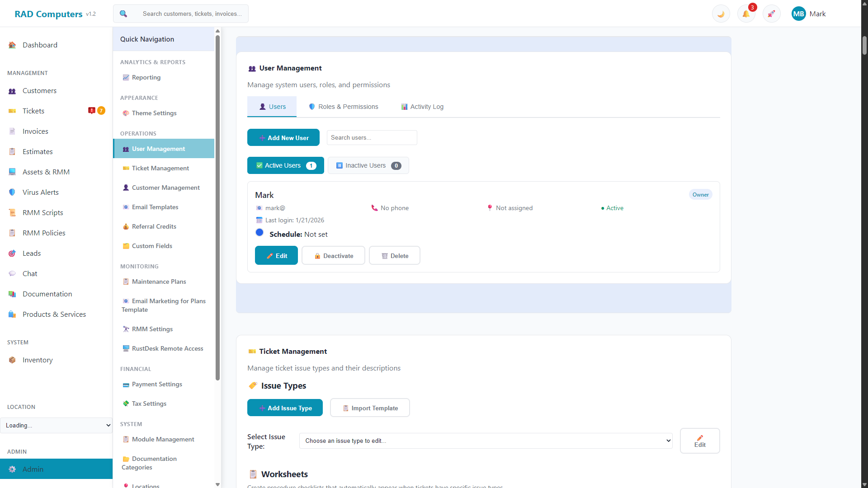This screenshot has height=488, width=868.
Task: Open the issue type dropdown
Action: point(486,441)
